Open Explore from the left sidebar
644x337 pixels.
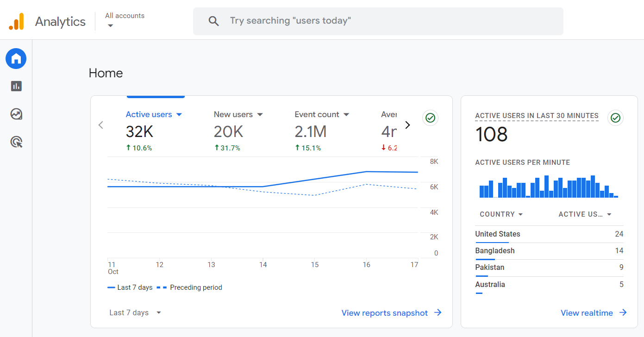pos(16,114)
